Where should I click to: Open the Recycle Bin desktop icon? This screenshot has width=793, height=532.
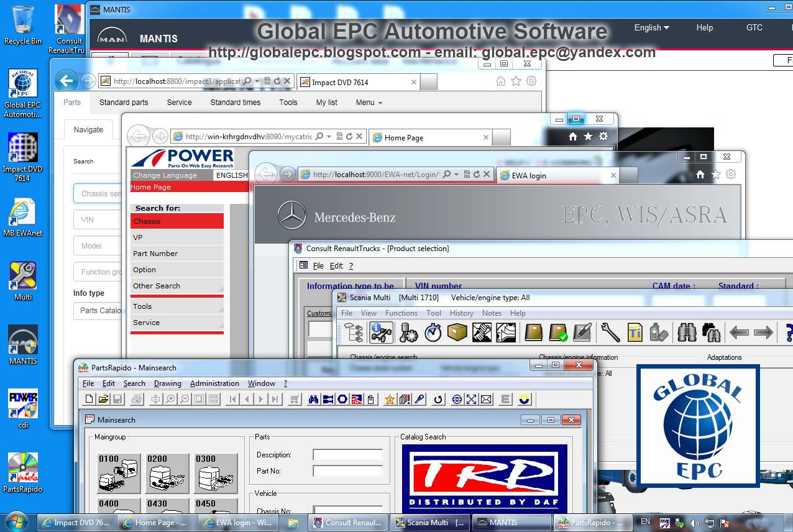(x=22, y=24)
